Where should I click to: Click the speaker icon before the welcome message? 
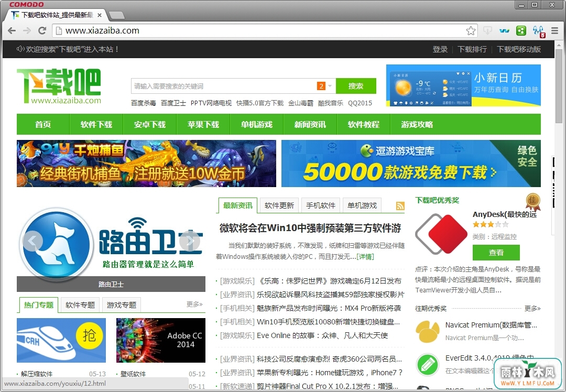(x=20, y=49)
